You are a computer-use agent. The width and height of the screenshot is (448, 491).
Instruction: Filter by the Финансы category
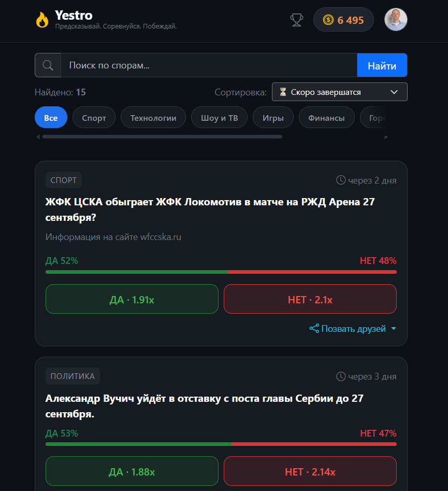coord(327,117)
